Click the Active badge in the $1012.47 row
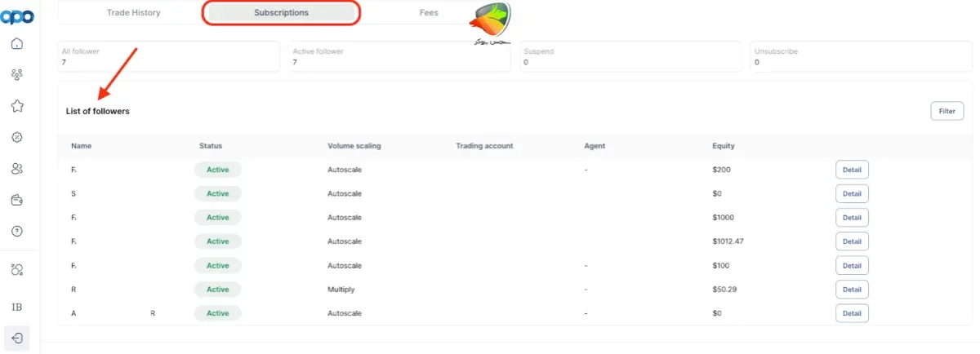The width and height of the screenshot is (980, 354). [x=218, y=241]
